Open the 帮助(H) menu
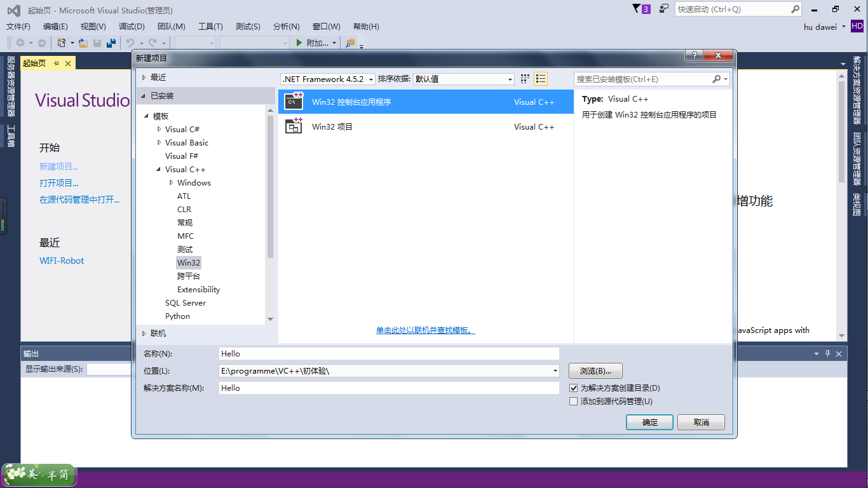The width and height of the screenshot is (868, 488). (366, 26)
